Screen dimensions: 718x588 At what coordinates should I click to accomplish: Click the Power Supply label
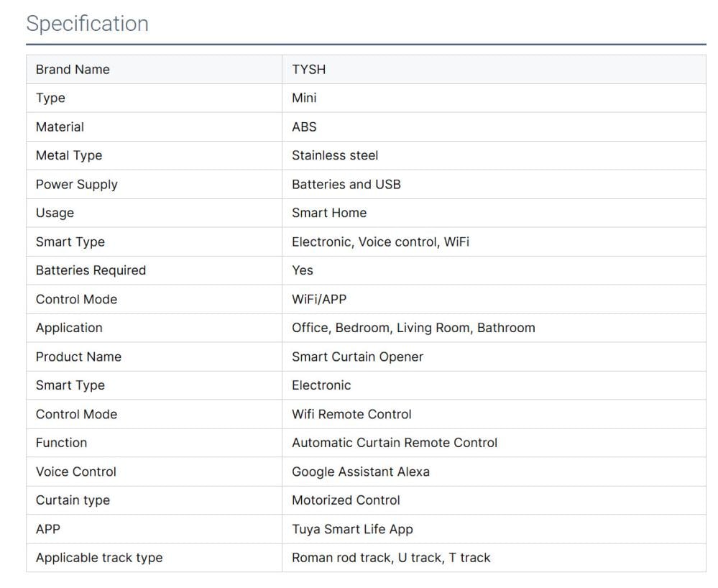click(76, 185)
